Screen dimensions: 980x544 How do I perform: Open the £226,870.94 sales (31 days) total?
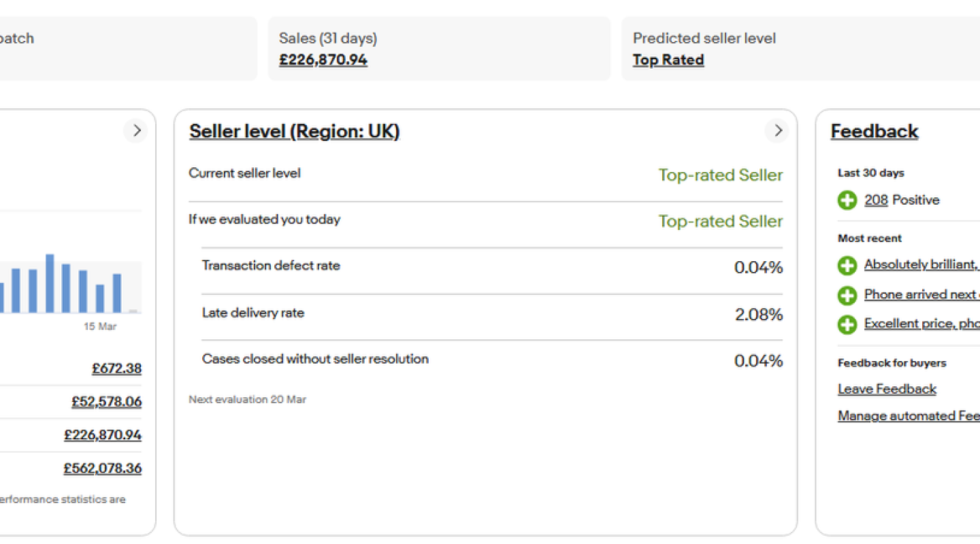click(x=323, y=60)
